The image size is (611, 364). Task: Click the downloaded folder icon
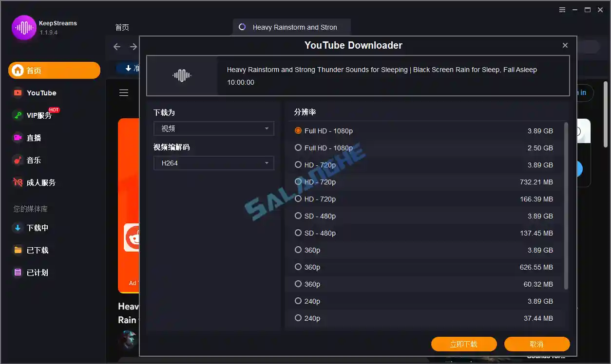[18, 250]
